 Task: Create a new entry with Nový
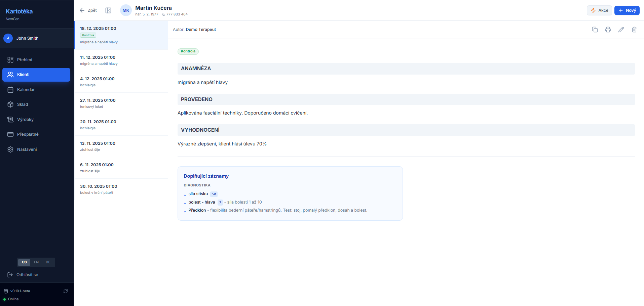click(x=627, y=10)
